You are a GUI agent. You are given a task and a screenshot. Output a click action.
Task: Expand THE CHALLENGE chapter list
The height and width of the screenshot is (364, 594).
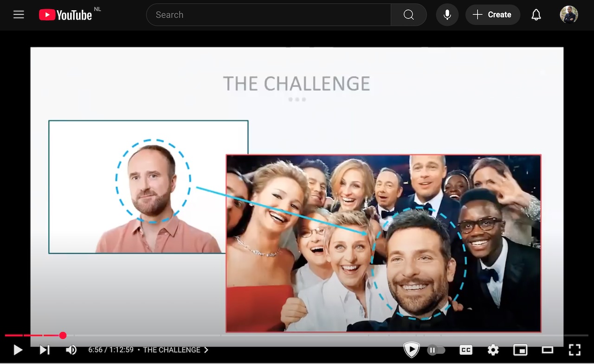(x=176, y=350)
